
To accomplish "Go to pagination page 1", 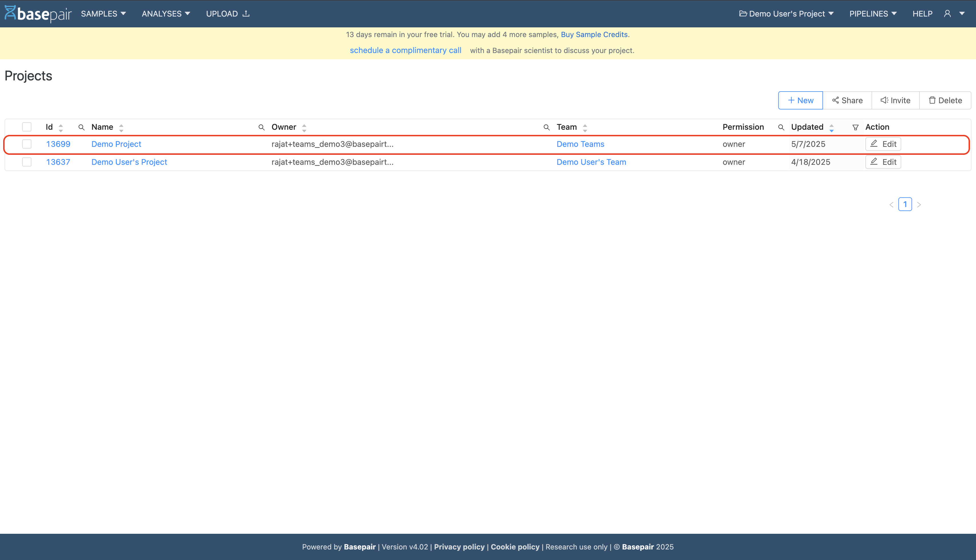I will coord(905,204).
